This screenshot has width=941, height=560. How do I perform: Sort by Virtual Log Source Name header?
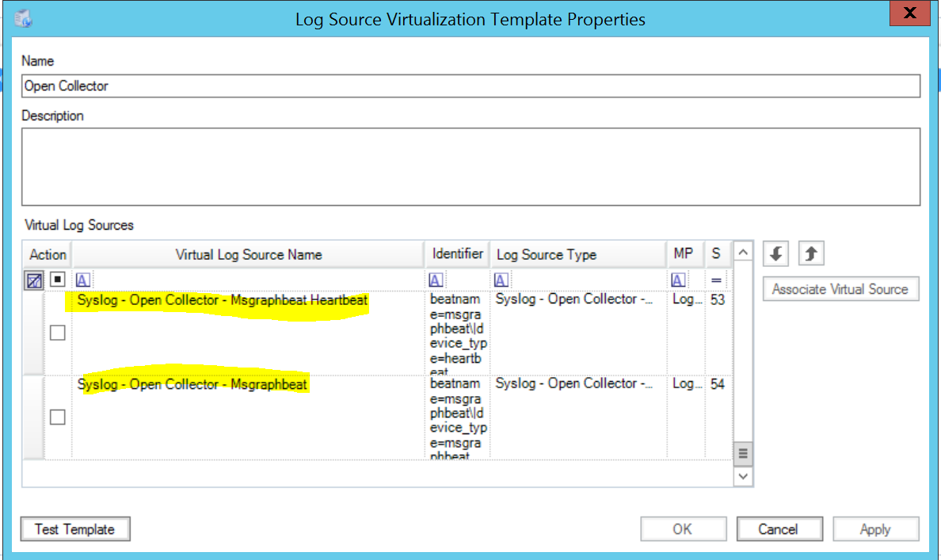[248, 255]
